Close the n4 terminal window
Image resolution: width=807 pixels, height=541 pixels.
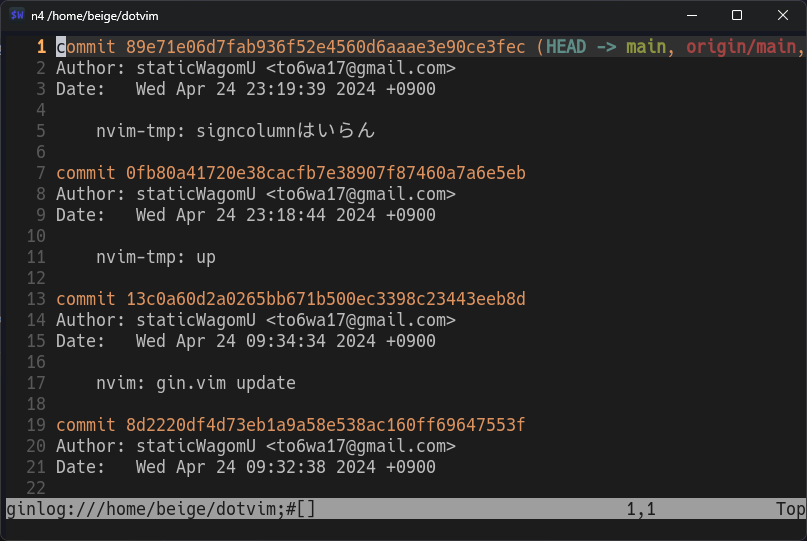pyautogui.click(x=783, y=15)
